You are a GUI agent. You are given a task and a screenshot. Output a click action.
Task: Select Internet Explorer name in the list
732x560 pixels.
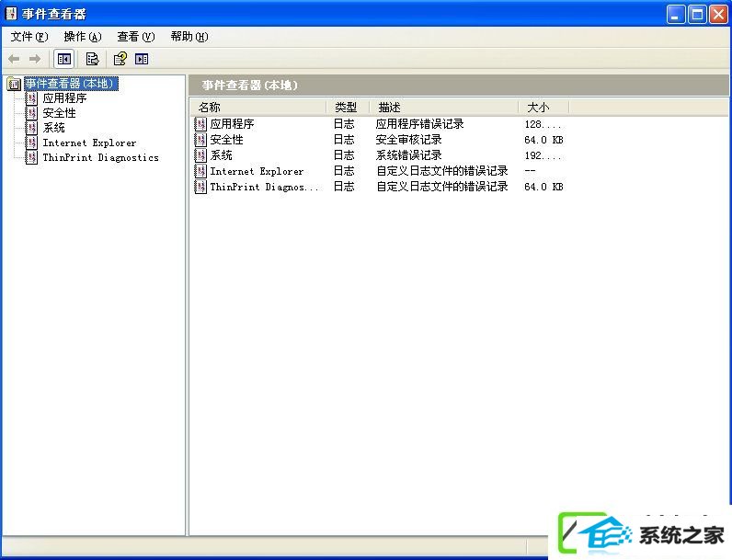pyautogui.click(x=257, y=171)
